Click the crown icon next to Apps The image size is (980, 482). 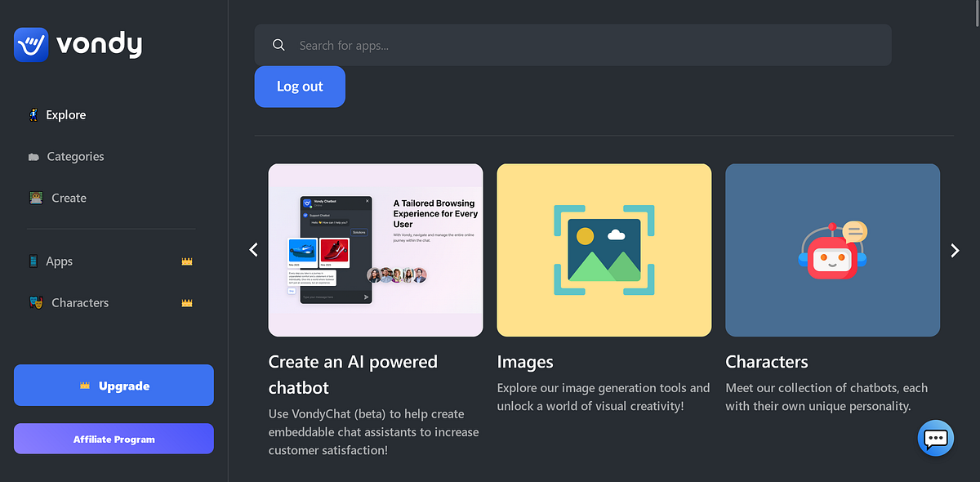187,261
